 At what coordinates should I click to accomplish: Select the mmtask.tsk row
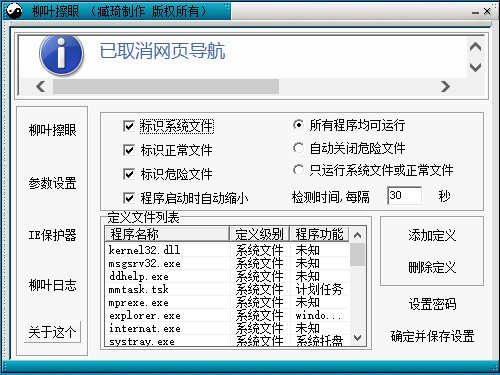pyautogui.click(x=228, y=289)
